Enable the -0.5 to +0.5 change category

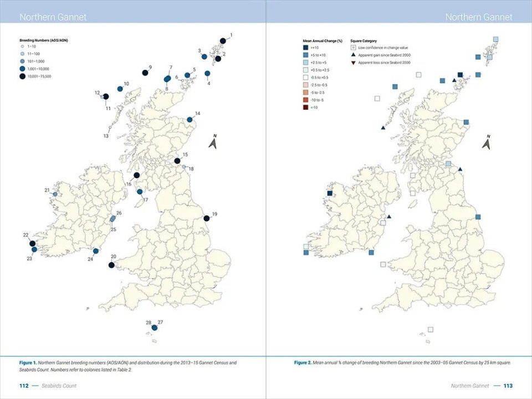point(306,76)
